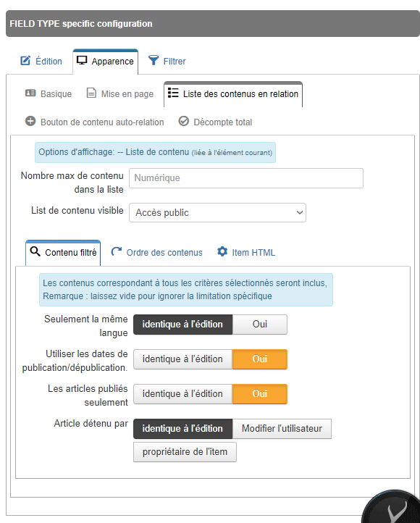Select identique à l'édition for publication dates
Screen dimensions: 420x523
(x=182, y=359)
